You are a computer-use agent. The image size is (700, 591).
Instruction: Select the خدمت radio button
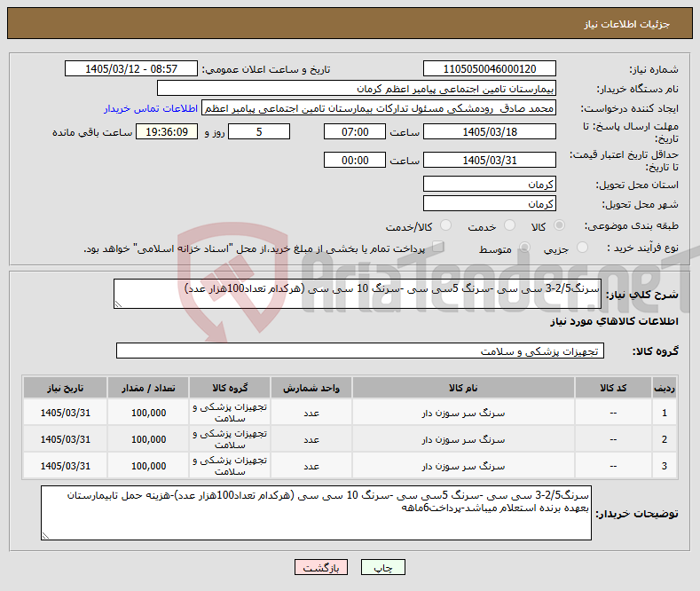click(x=509, y=225)
